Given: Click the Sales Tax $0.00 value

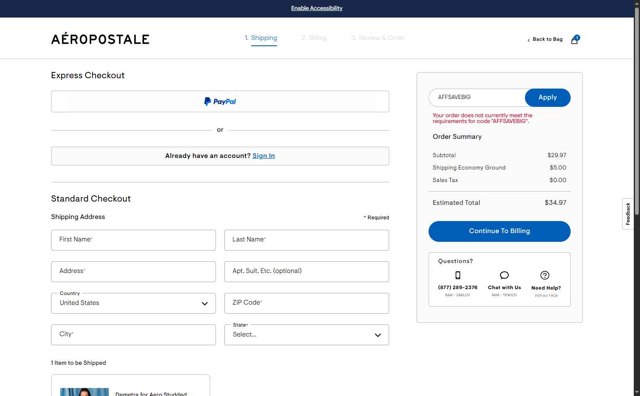Looking at the screenshot, I should point(558,180).
